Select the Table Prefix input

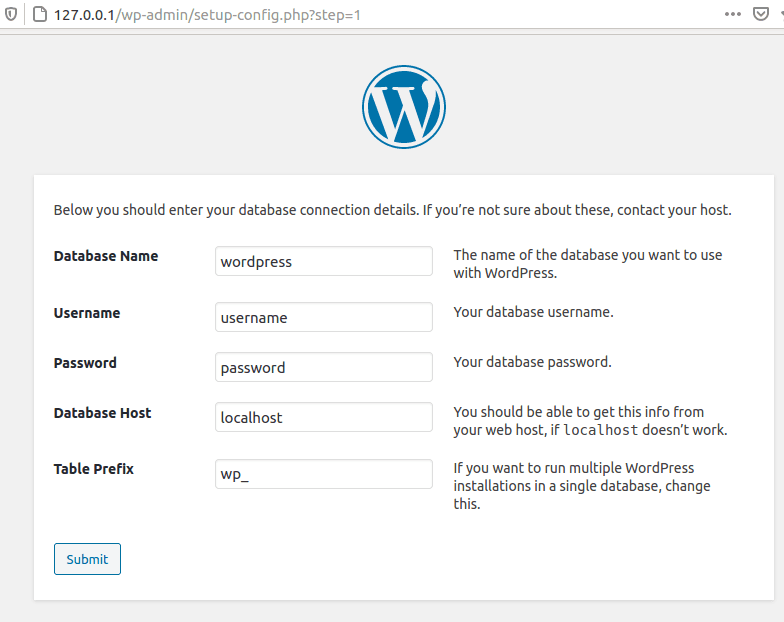[324, 474]
